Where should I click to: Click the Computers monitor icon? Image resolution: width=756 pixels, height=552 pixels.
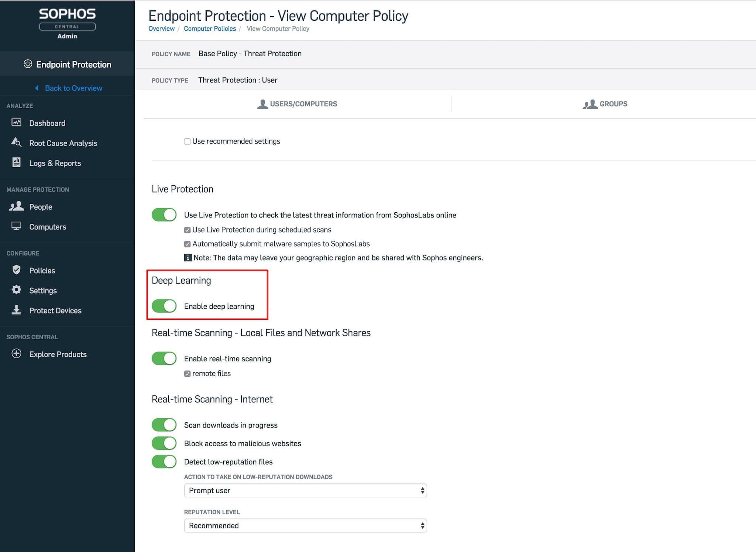[x=16, y=226]
